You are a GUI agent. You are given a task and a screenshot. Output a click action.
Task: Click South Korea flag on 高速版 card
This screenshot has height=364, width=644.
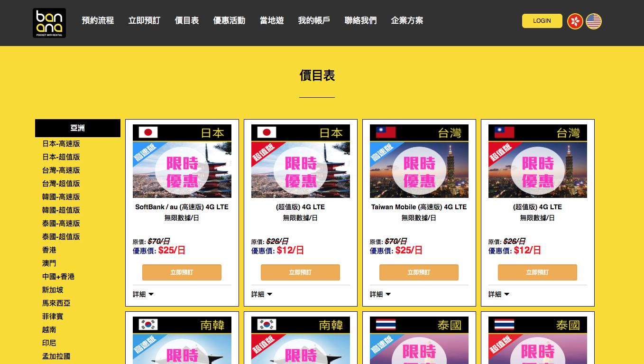point(148,325)
